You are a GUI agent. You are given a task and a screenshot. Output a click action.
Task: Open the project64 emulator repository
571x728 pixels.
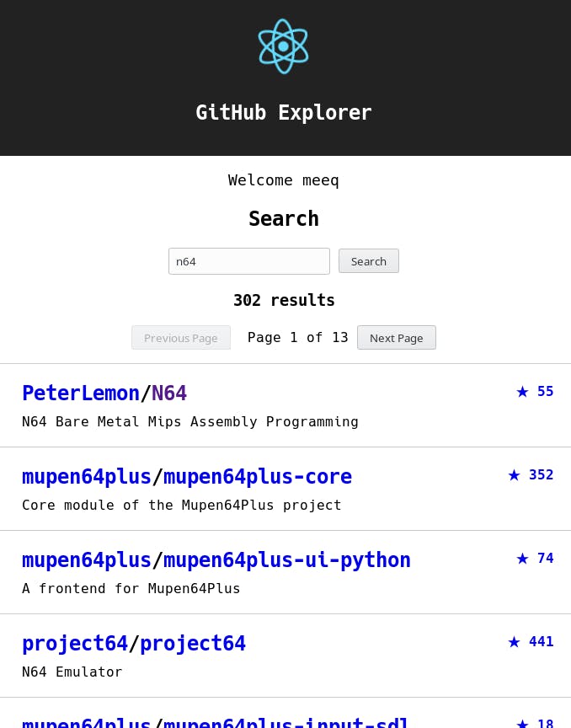point(193,643)
